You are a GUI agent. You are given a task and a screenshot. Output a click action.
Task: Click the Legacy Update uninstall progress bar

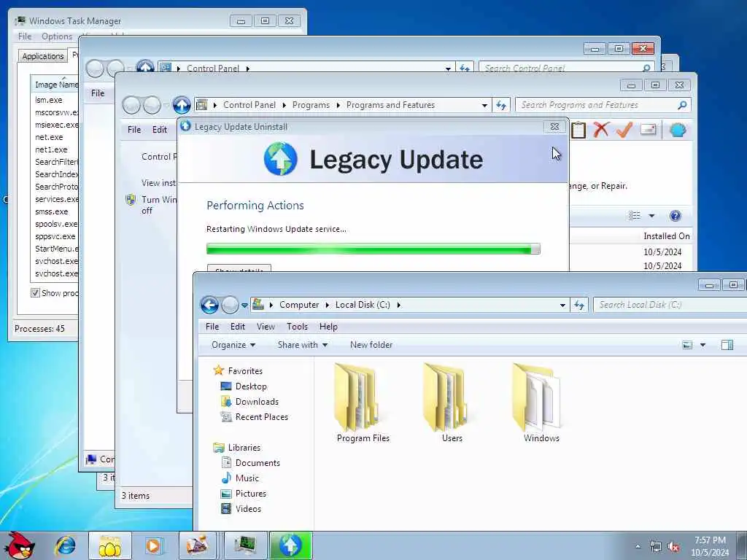(x=373, y=249)
